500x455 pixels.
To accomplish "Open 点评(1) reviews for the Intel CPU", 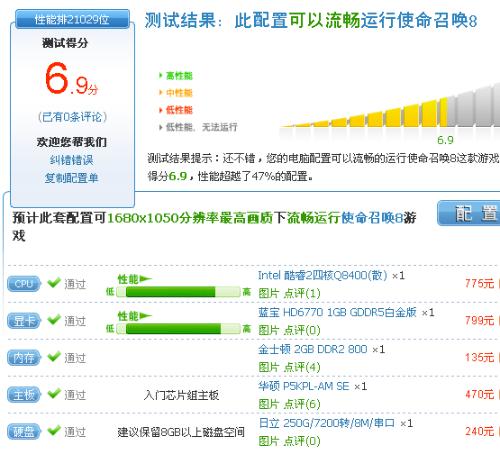I will pos(302,294).
